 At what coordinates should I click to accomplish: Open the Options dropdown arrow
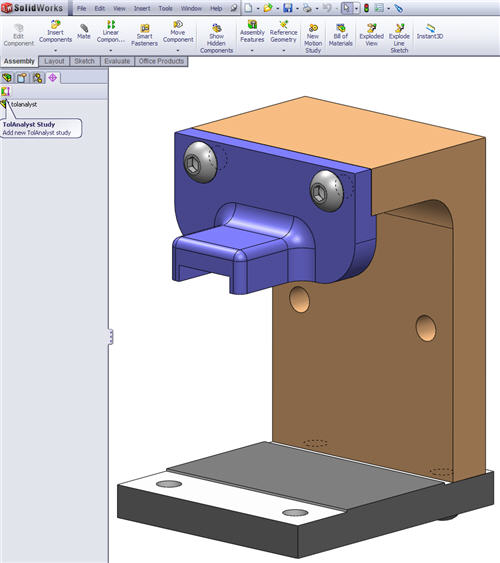click(388, 8)
